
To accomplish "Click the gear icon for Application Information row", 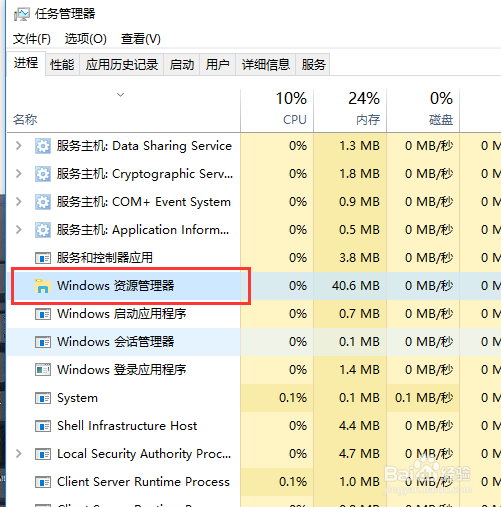I will (x=43, y=230).
